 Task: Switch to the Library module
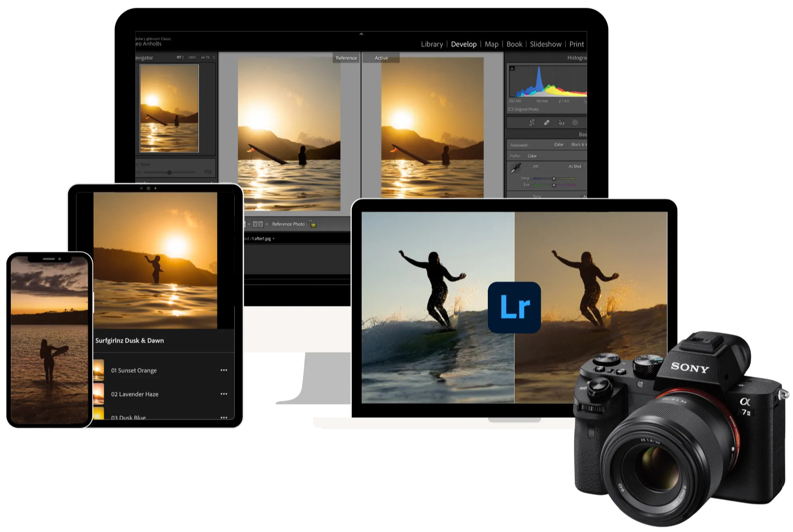tap(432, 44)
